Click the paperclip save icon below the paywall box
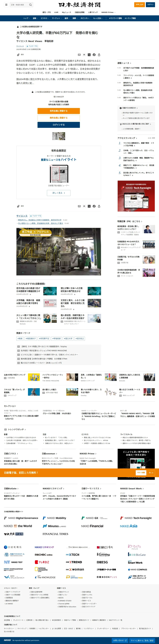The width and height of the screenshot is (159, 644). (18, 206)
